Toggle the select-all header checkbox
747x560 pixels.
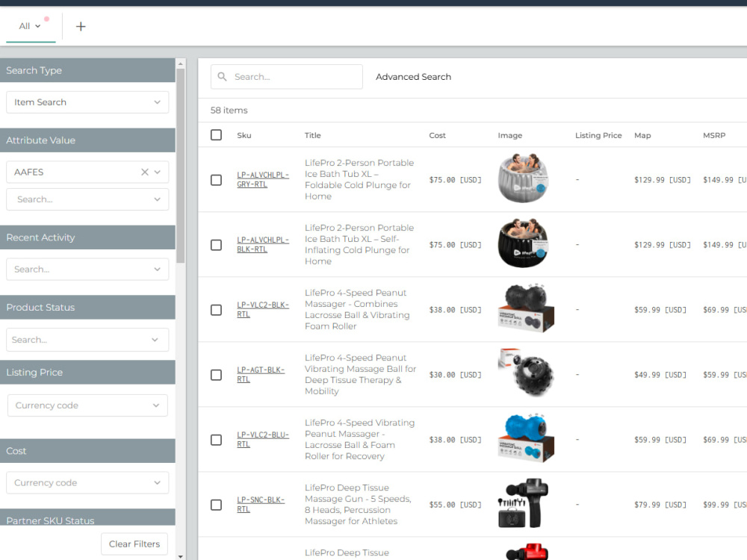(217, 135)
